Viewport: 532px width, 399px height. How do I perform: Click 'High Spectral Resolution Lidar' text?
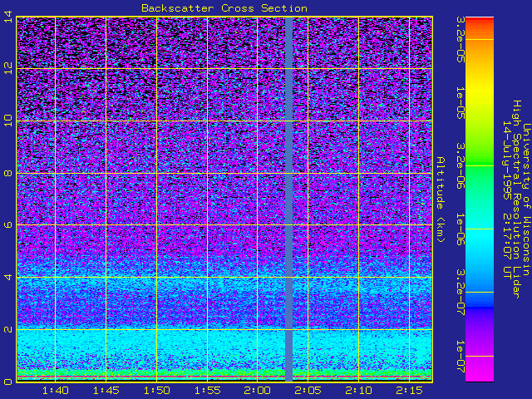click(x=516, y=199)
